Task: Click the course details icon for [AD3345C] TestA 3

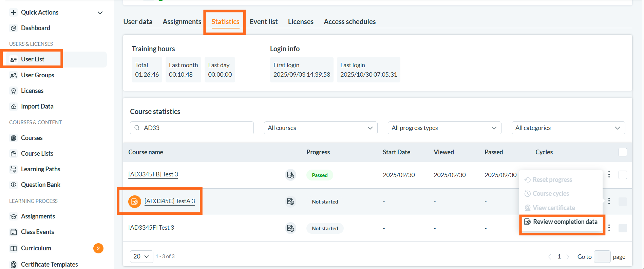Action: coord(290,201)
